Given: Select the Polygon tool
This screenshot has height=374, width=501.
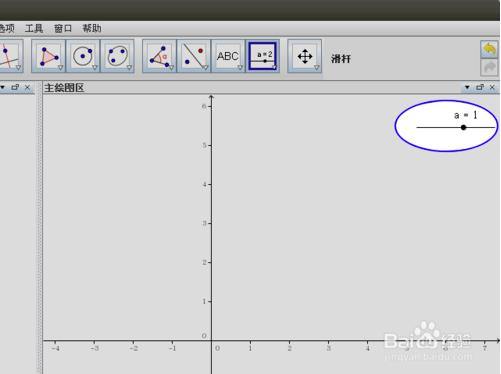Looking at the screenshot, I should pos(49,56).
